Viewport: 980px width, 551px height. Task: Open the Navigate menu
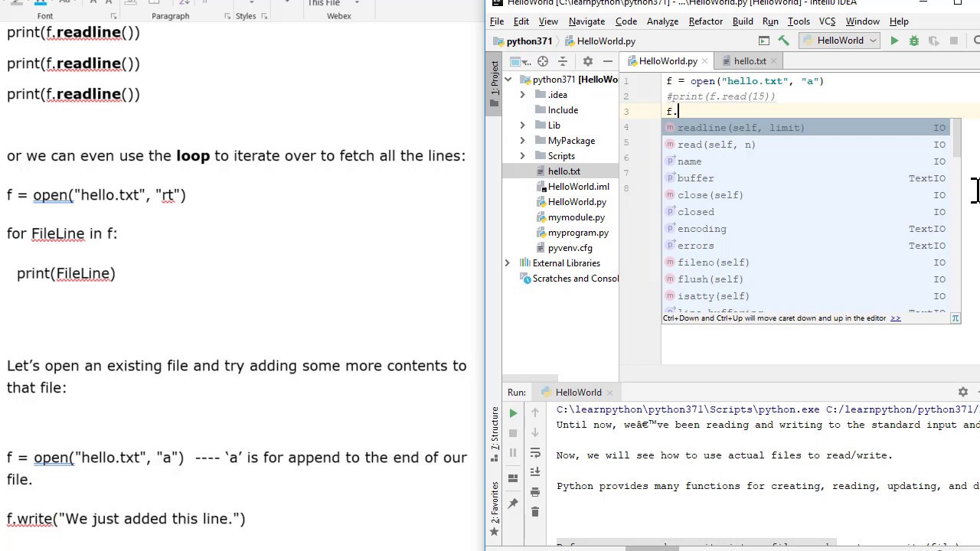click(586, 21)
